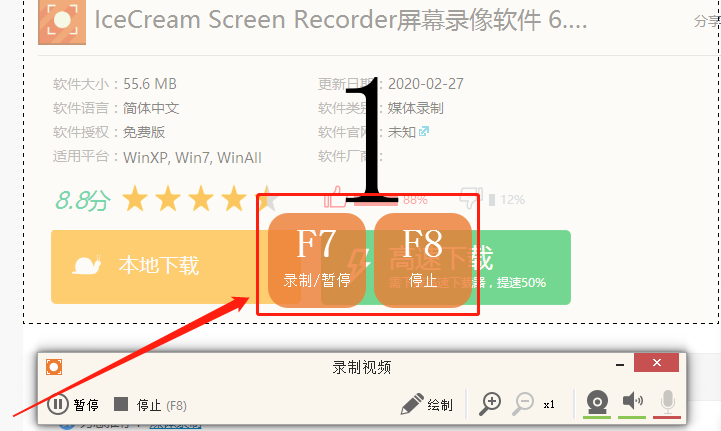The image size is (721, 431).
Task: Toggle the webcam recording icon
Action: [x=597, y=402]
